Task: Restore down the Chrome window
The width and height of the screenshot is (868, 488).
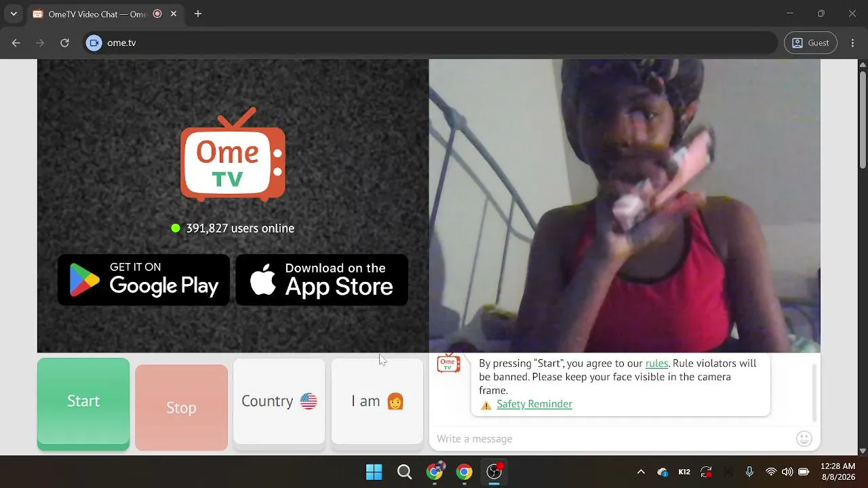Action: click(821, 14)
